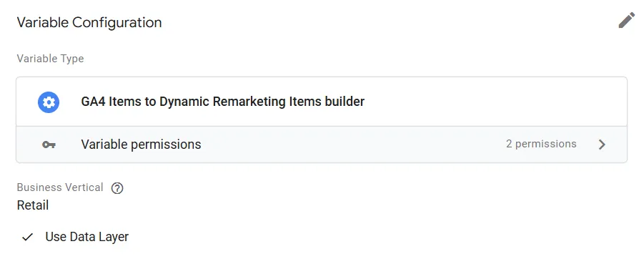Click the Variable permissions label text

[x=141, y=145]
